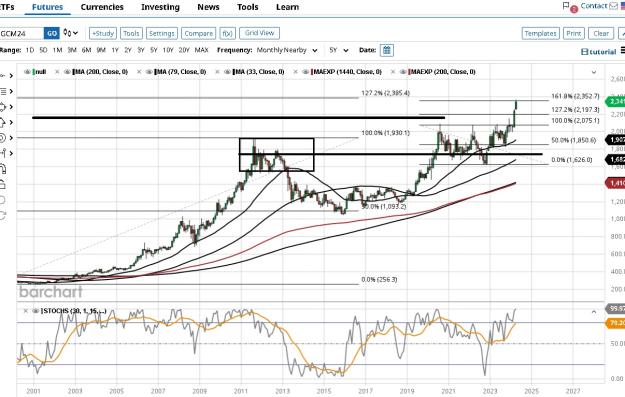
Task: Remove the MA (33, Close, 0) study
Action: click(217, 72)
